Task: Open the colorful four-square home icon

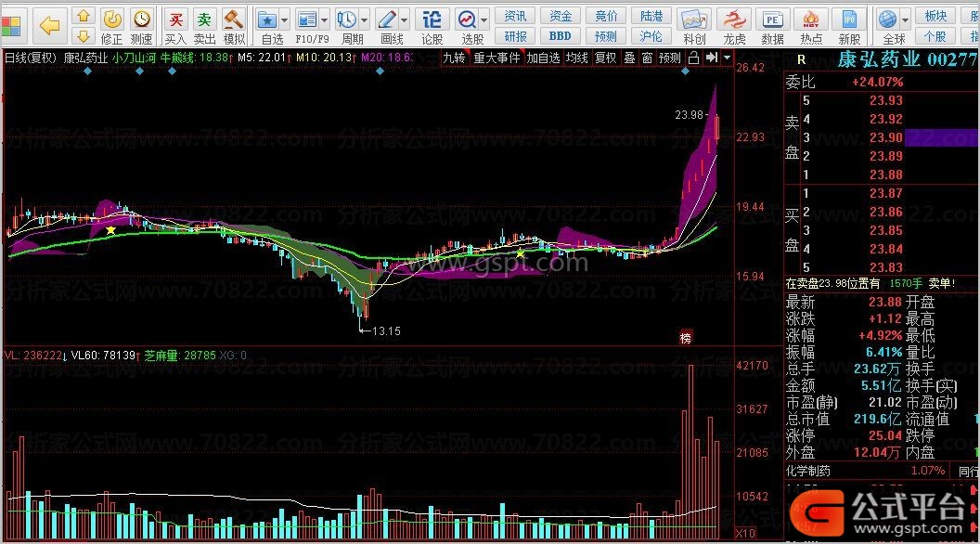Action: tap(10, 26)
